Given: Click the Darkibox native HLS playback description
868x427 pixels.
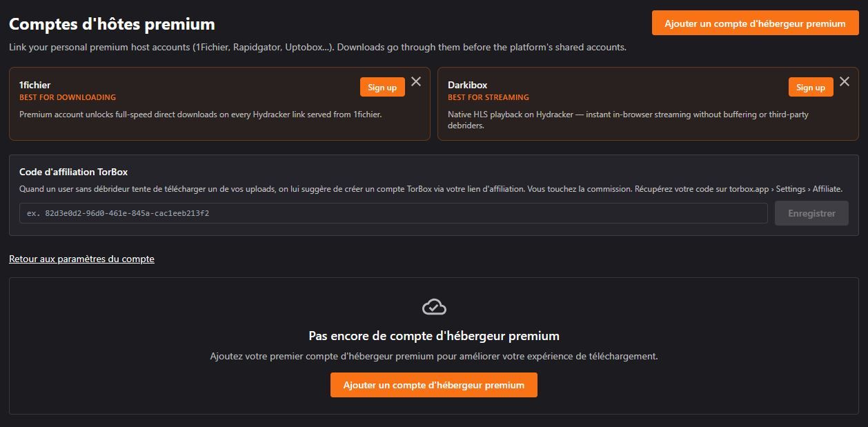Looking at the screenshot, I should [x=627, y=115].
